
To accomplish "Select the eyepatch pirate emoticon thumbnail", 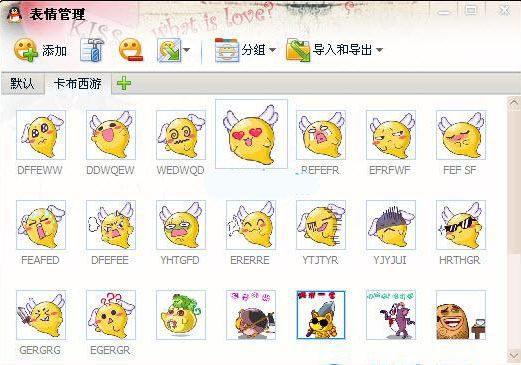I will tap(251, 315).
